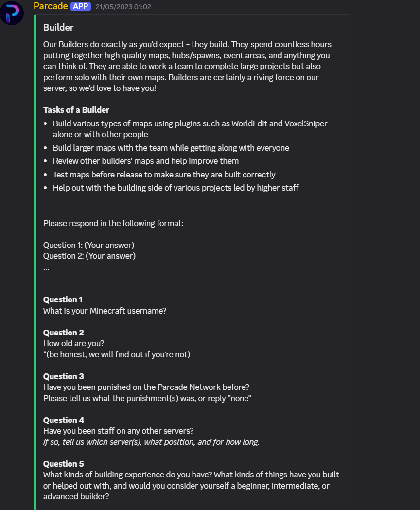
Task: Click the message timestamp 21/05/2023 01:02
Action: coord(123,7)
